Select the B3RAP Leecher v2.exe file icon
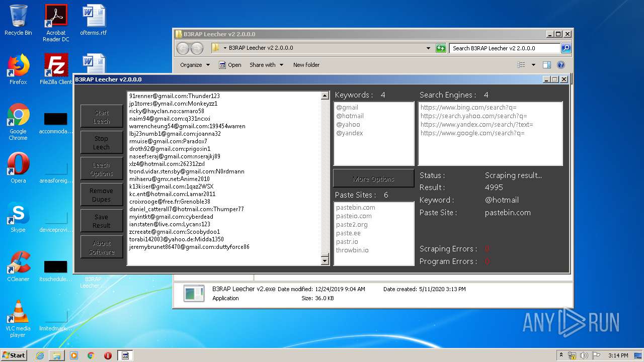The height and width of the screenshot is (362, 644). point(194,293)
